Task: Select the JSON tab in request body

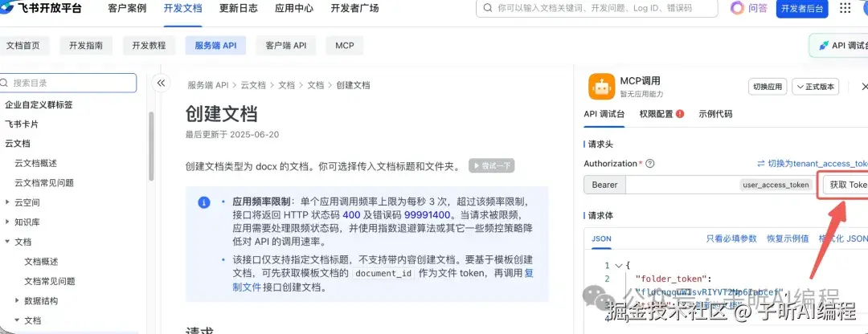Action: point(601,238)
